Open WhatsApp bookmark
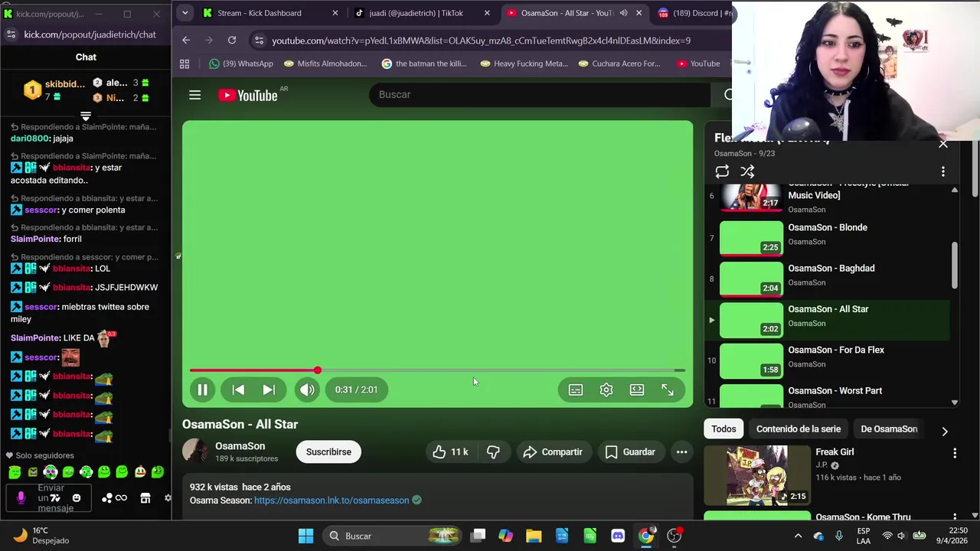 [x=241, y=64]
